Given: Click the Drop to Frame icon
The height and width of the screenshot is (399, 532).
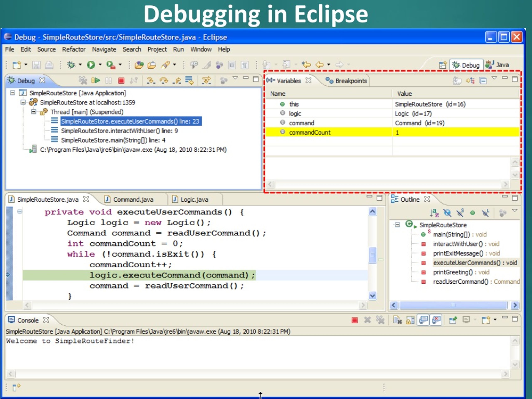Looking at the screenshot, I should coord(189,81).
